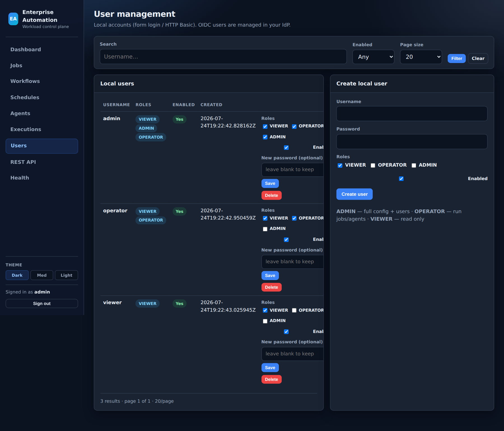Save changes for admin user

270,183
